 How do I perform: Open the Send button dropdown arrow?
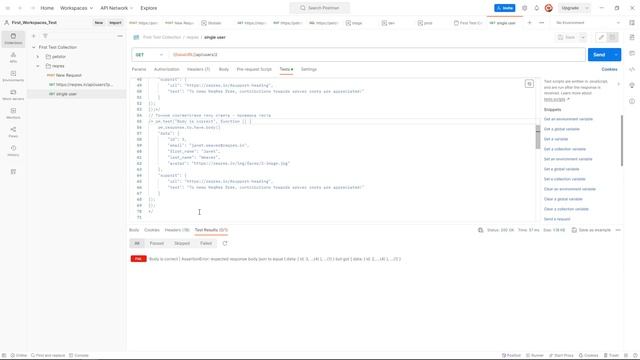point(616,55)
